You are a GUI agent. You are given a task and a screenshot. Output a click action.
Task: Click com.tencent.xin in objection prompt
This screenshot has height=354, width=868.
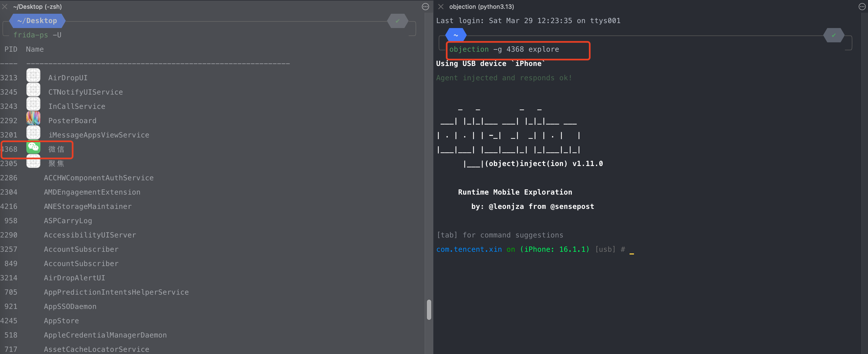click(469, 250)
